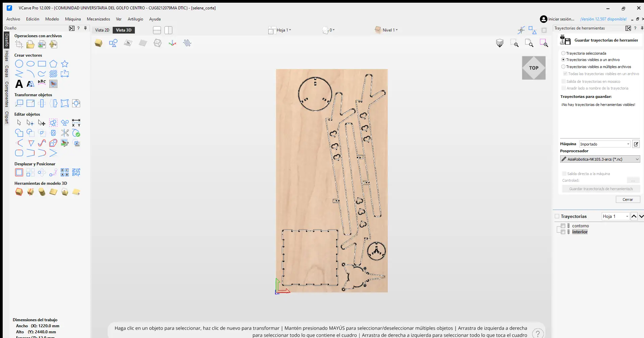The height and width of the screenshot is (338, 644).
Task: Open the Distort objects tool
Action: click(65, 103)
